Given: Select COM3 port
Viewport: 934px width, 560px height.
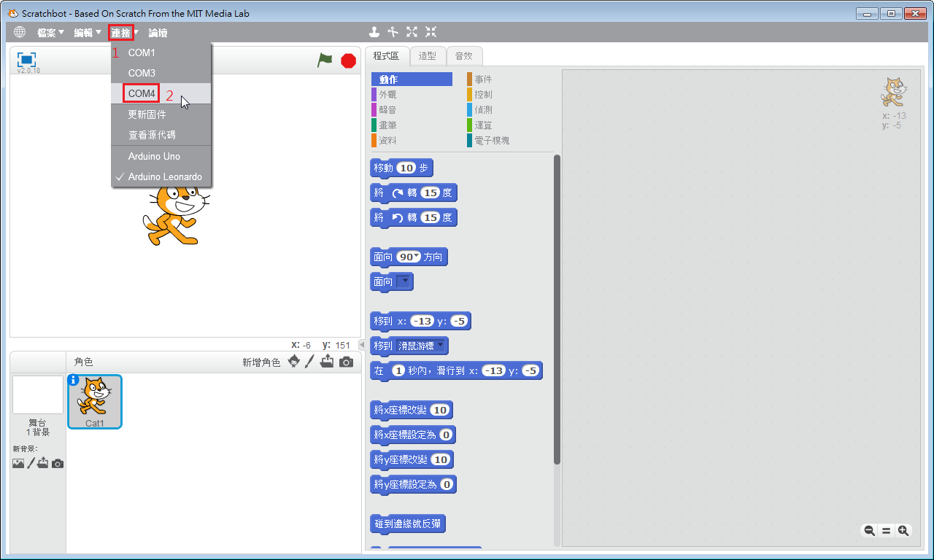Looking at the screenshot, I should point(161,73).
